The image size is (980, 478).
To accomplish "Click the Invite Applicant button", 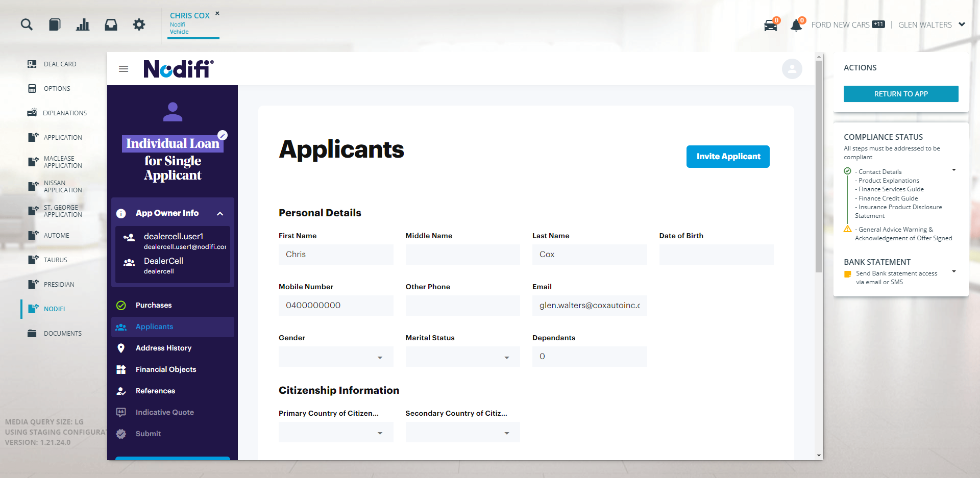I will tap(728, 157).
